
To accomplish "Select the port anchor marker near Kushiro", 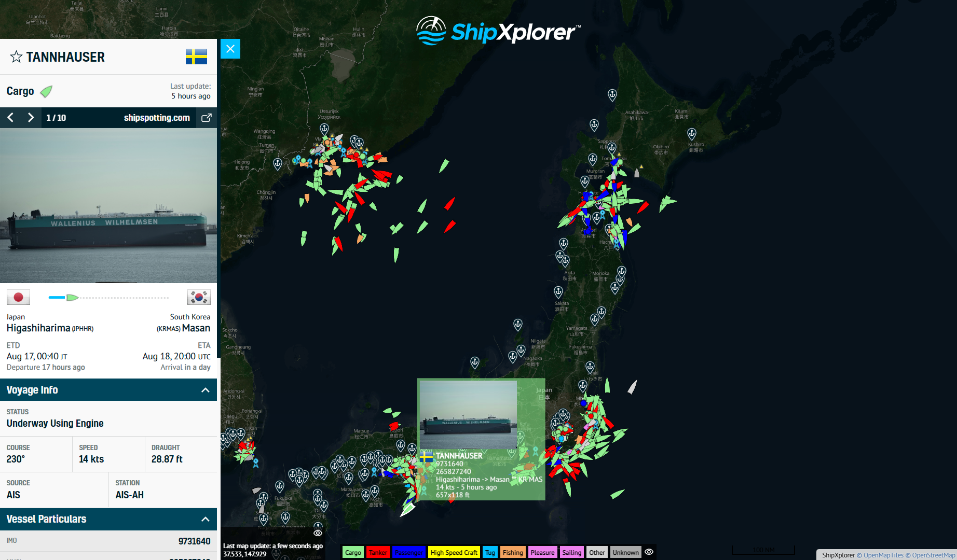I will tap(691, 134).
